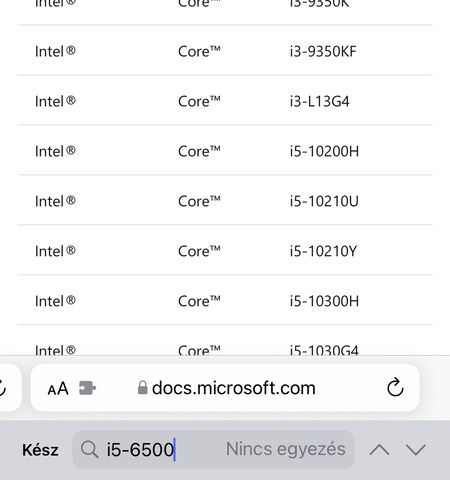Tap the Kész done button
Image resolution: width=450 pixels, height=480 pixels.
pos(40,450)
